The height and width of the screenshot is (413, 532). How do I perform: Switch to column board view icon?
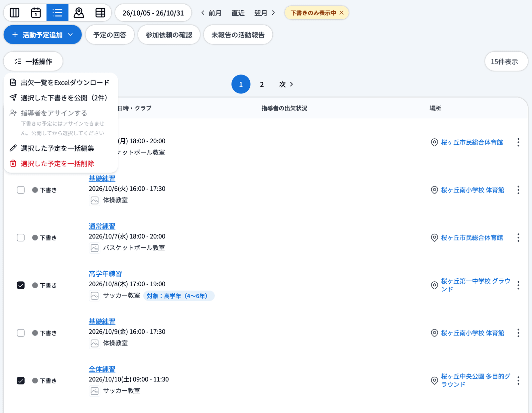tap(15, 13)
